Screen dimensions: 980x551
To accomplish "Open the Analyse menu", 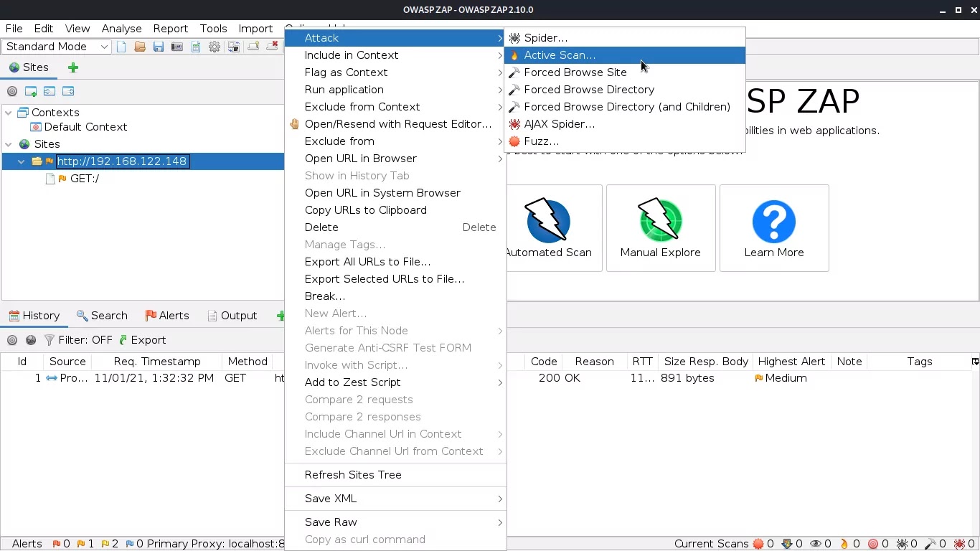I will [122, 29].
